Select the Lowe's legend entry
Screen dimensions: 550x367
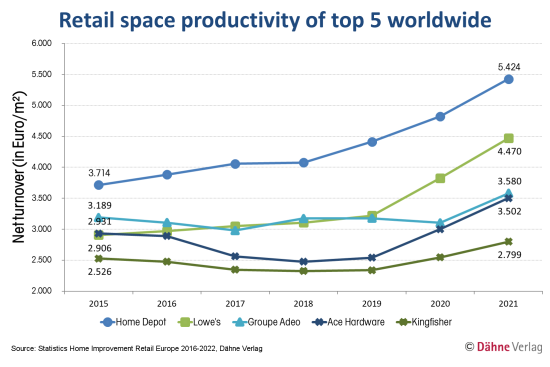pos(200,322)
